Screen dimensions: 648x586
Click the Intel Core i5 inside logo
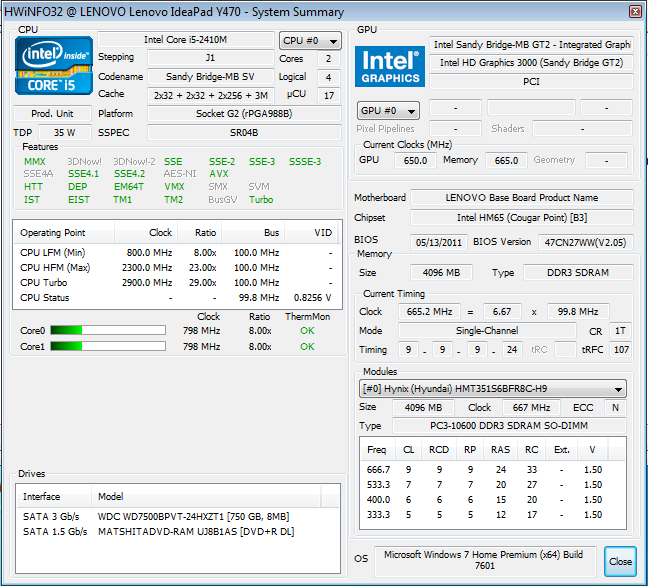pyautogui.click(x=54, y=65)
